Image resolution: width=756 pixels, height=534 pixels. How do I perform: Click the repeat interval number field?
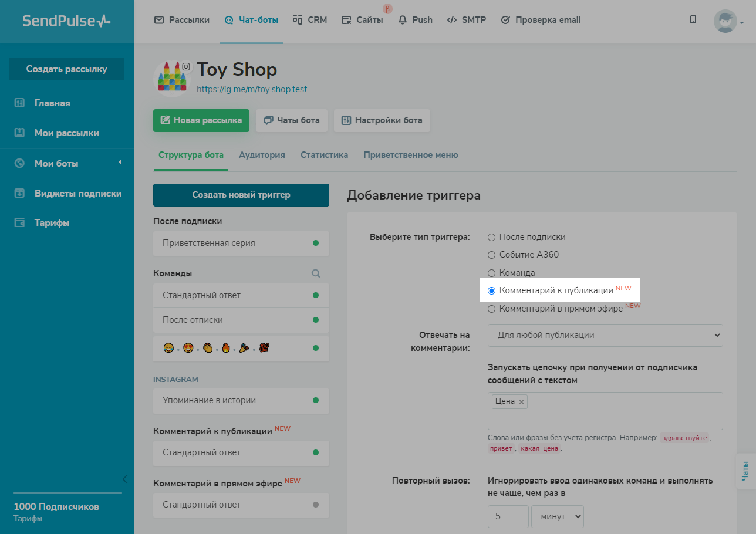click(x=508, y=516)
